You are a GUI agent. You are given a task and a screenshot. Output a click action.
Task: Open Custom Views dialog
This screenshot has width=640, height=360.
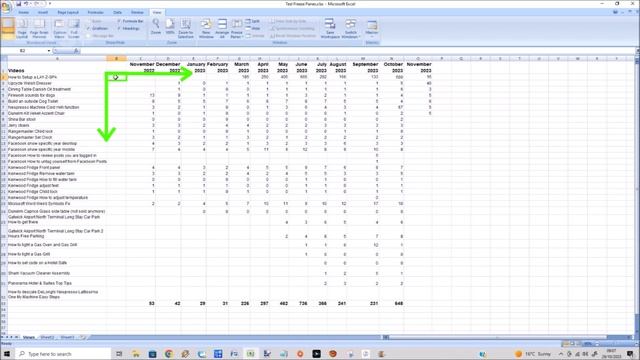(60, 29)
